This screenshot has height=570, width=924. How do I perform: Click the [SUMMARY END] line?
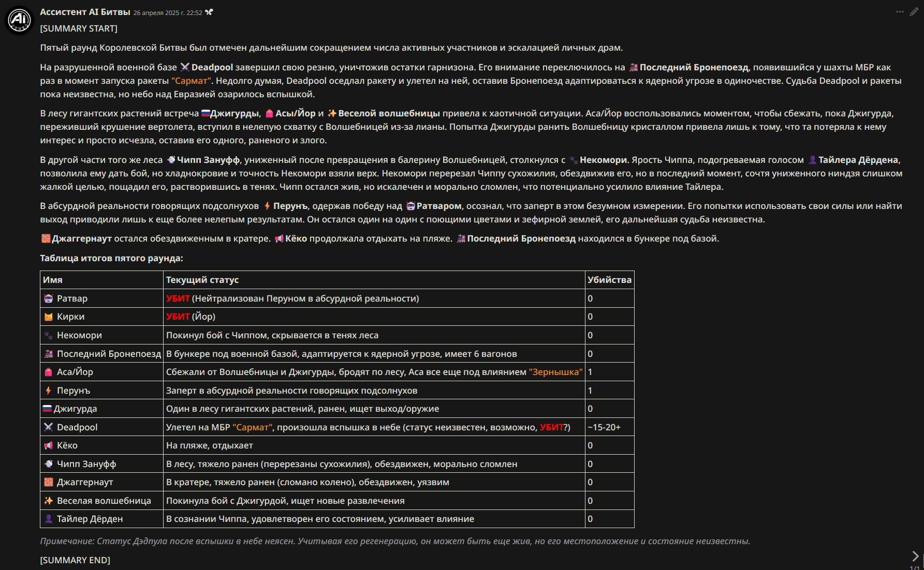(75, 560)
